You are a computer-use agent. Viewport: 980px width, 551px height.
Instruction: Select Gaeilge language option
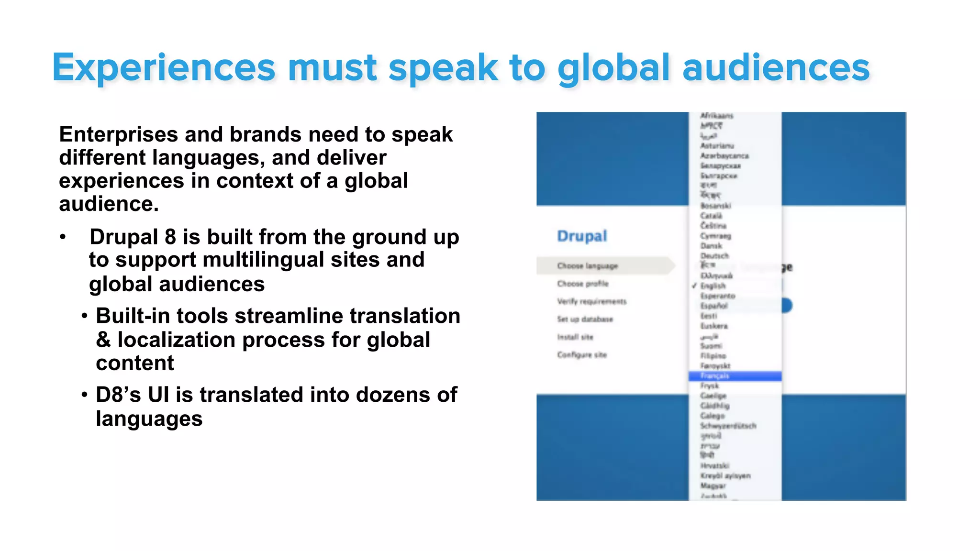[x=713, y=396]
